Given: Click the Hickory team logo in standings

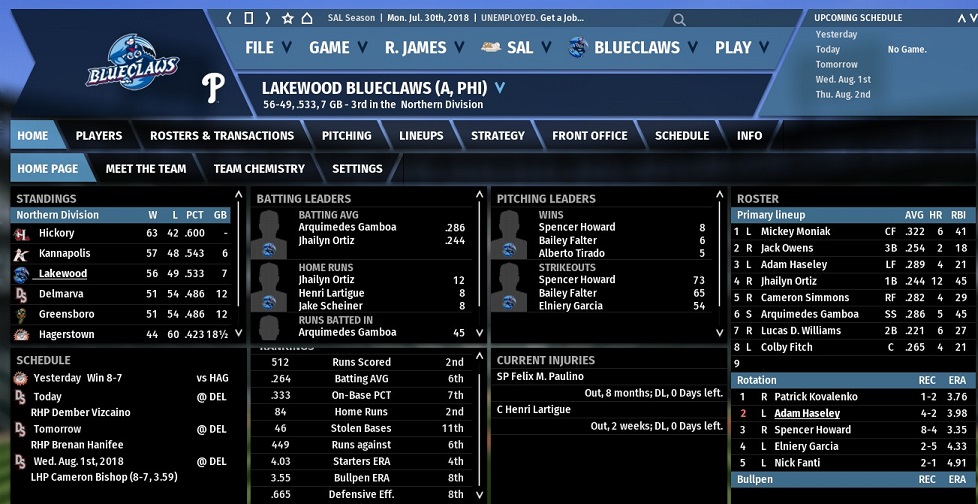Looking at the screenshot, I should 21,234.
